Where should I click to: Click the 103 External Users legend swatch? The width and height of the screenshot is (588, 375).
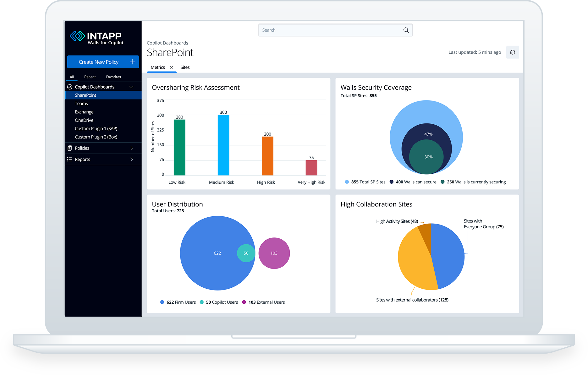click(244, 302)
